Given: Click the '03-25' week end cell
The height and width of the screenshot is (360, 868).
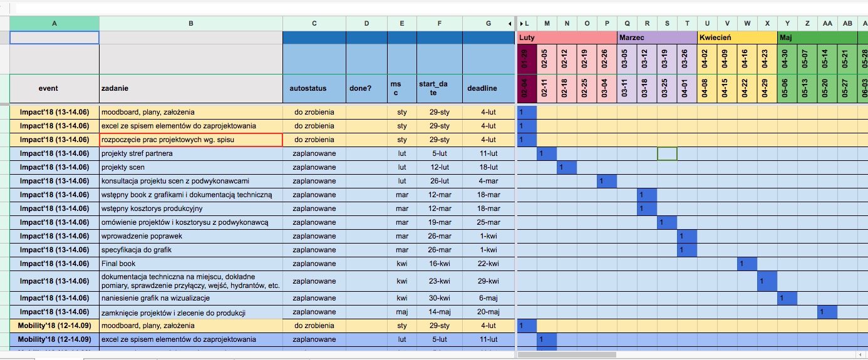Looking at the screenshot, I should pos(667,89).
